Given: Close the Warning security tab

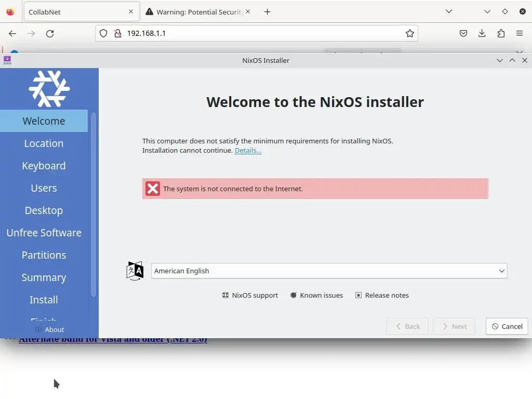Looking at the screenshot, I should tap(248, 11).
